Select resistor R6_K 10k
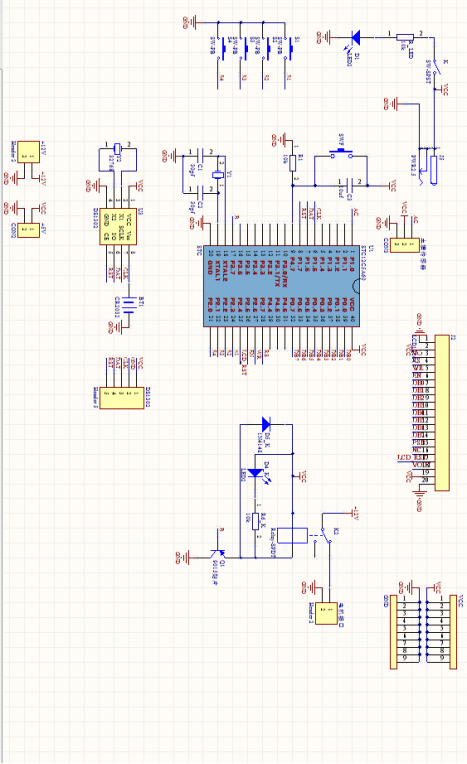 click(255, 521)
